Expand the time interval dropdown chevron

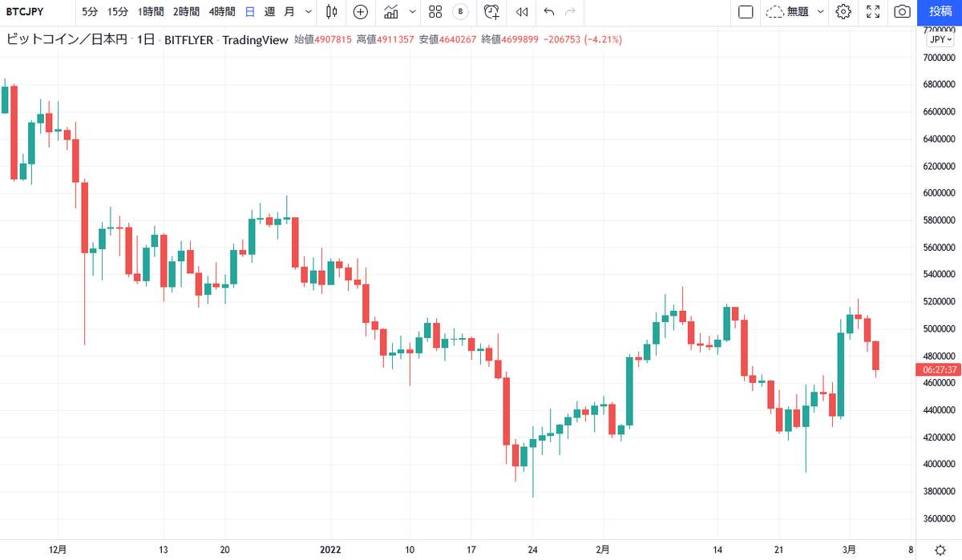[x=309, y=12]
